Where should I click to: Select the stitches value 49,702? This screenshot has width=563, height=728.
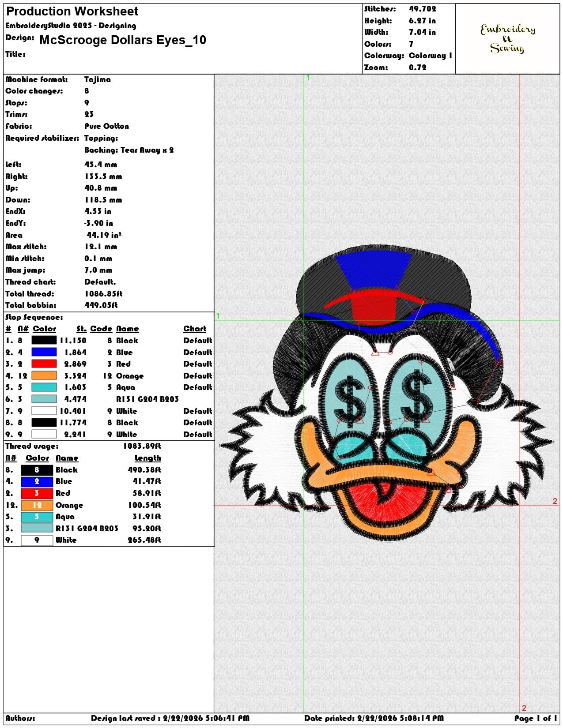pos(422,9)
